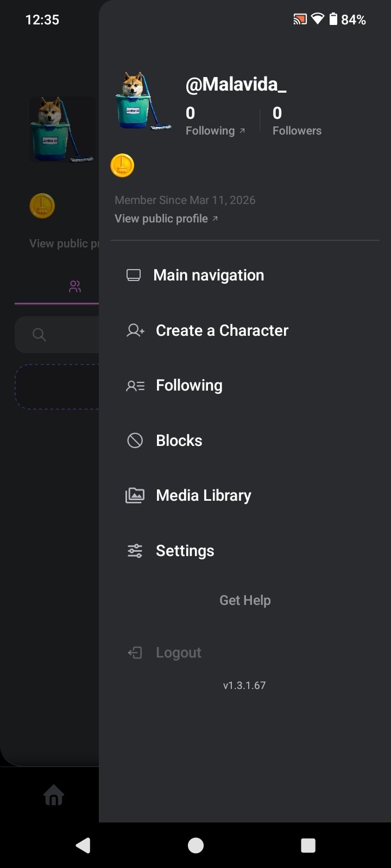Tap the Create a Character person icon

(x=135, y=330)
